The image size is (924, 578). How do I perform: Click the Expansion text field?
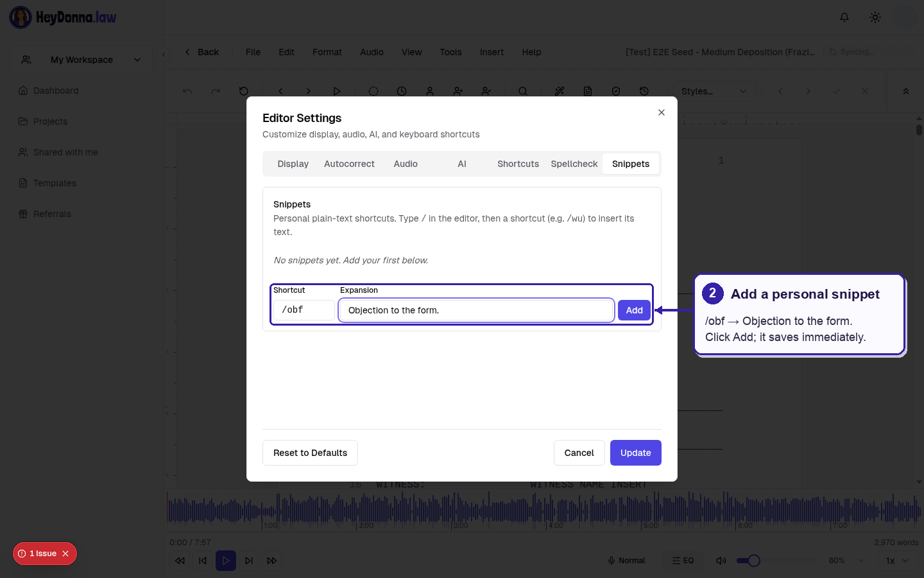476,310
